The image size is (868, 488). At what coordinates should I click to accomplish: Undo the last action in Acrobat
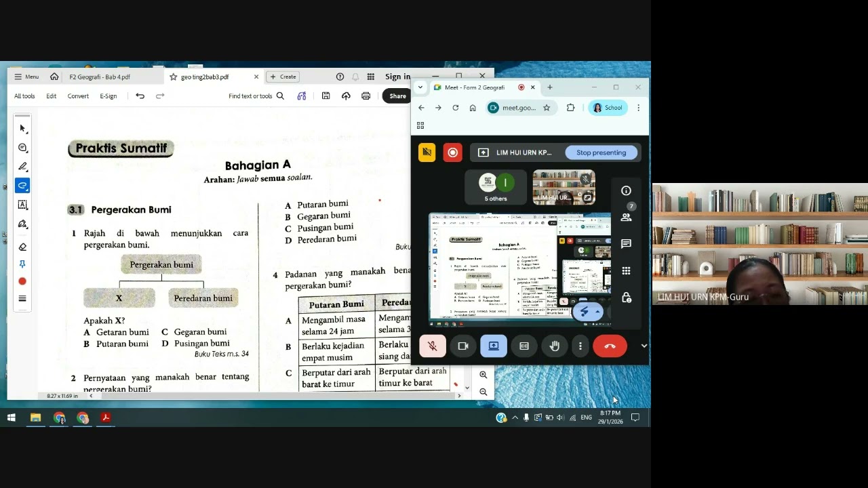pos(140,96)
